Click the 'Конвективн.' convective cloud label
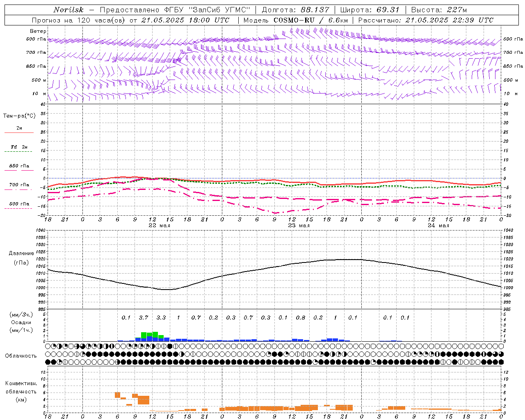The image size is (525, 420). click(x=21, y=383)
